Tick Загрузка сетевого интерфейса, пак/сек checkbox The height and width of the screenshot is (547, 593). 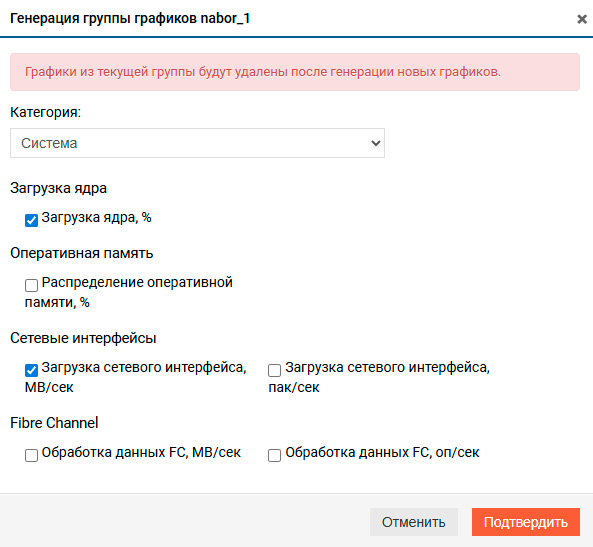tap(275, 370)
